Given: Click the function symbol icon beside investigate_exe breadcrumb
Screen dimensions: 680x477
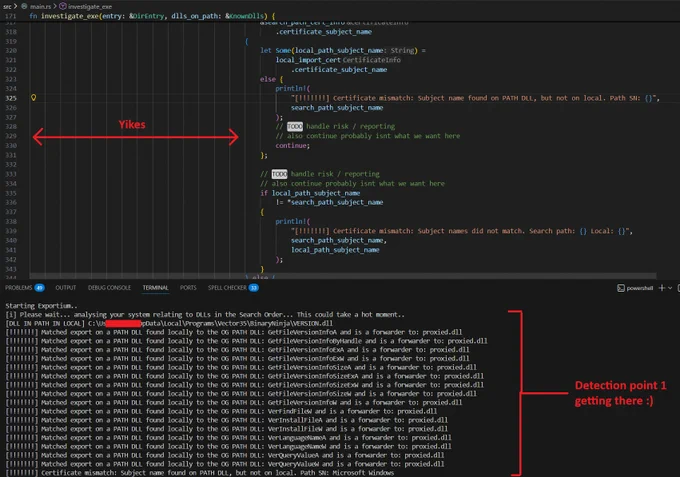Looking at the screenshot, I should click(63, 6).
